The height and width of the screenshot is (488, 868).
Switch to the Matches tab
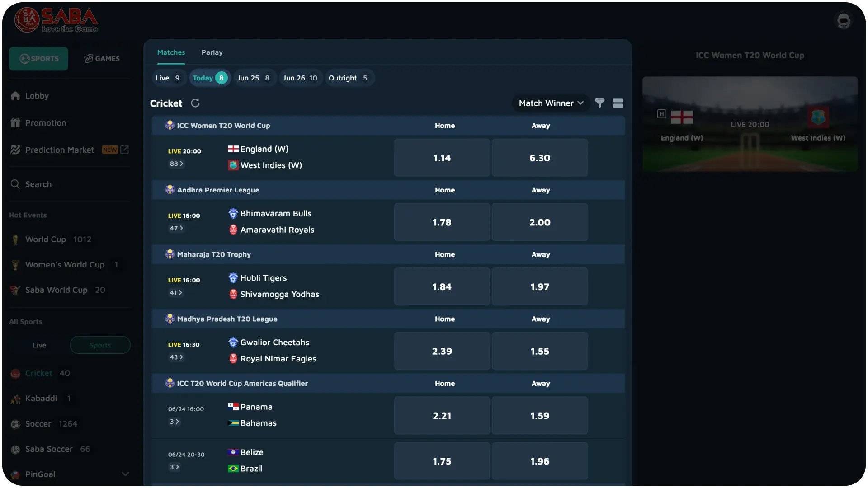(171, 52)
